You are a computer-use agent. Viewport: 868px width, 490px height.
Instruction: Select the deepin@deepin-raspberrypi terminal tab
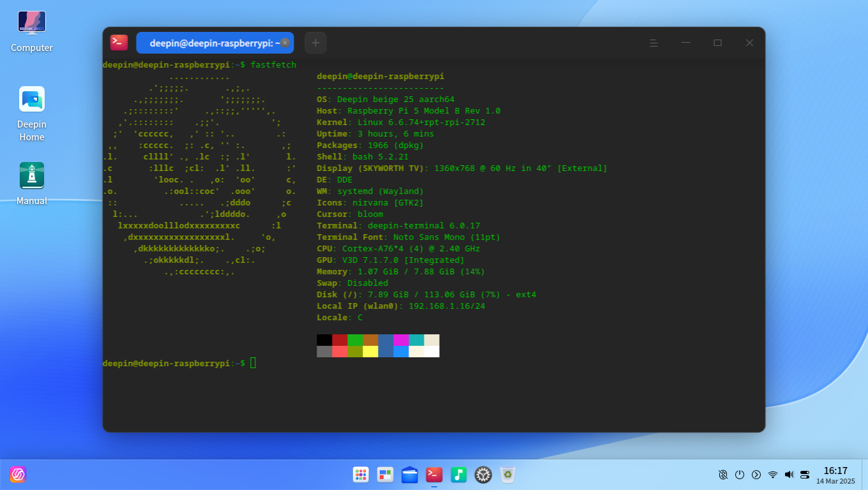point(215,43)
